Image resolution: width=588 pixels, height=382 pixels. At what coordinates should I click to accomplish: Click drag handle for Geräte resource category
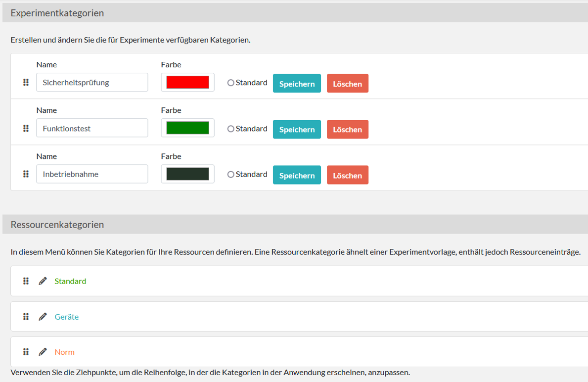point(26,317)
